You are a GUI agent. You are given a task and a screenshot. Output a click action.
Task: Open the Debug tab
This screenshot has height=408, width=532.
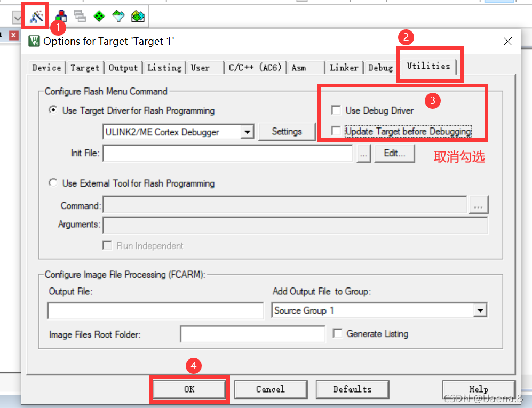pos(380,68)
